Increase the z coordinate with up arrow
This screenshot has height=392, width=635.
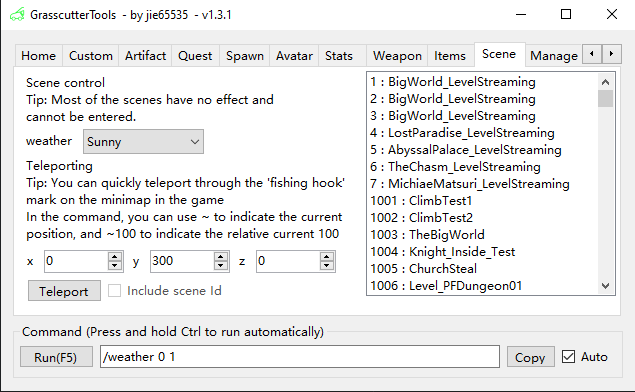327,257
